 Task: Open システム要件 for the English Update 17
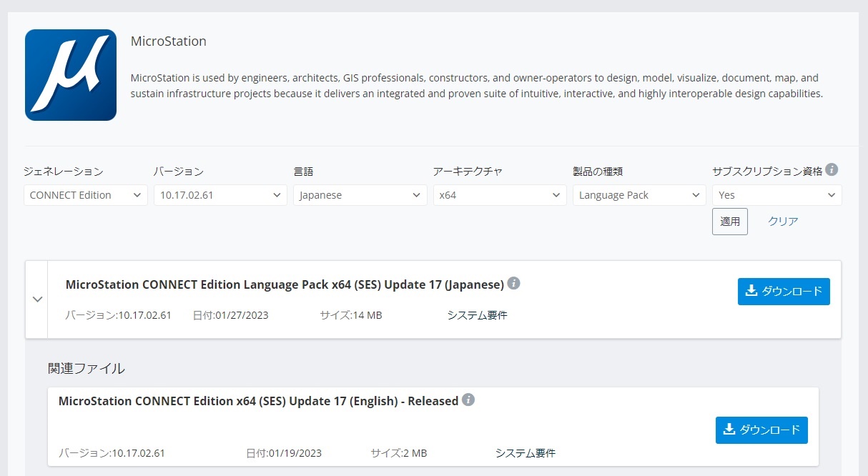526,452
